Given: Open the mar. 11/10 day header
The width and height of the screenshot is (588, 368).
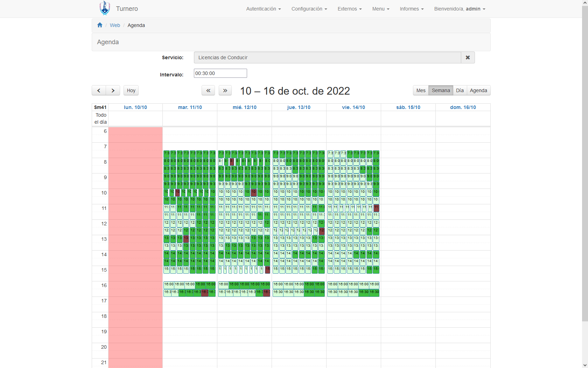Looking at the screenshot, I should tap(190, 107).
